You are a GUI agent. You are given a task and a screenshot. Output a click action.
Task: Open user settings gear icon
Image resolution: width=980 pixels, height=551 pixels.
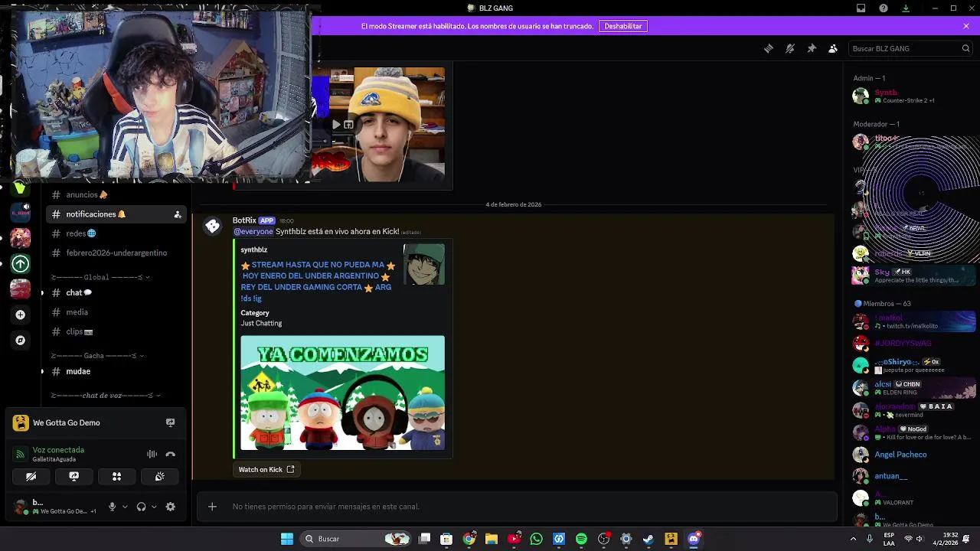click(x=171, y=507)
